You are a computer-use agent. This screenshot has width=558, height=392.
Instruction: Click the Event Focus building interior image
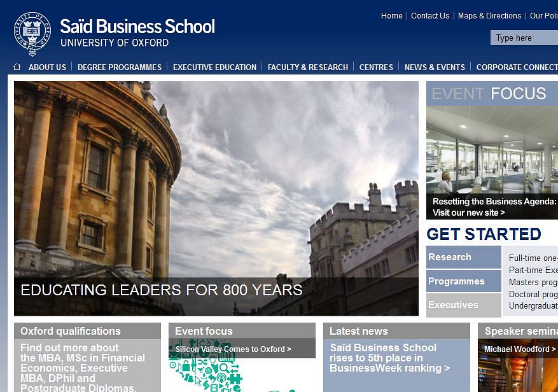(492, 150)
